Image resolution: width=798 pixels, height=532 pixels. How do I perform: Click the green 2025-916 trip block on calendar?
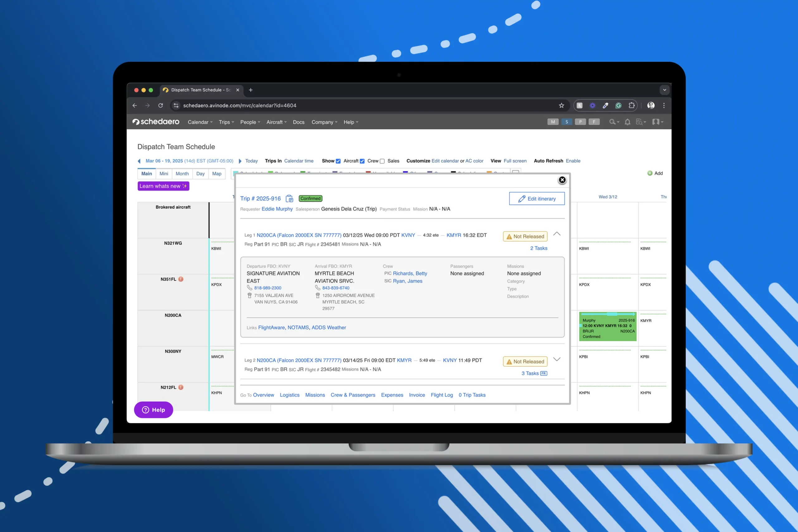[607, 327]
